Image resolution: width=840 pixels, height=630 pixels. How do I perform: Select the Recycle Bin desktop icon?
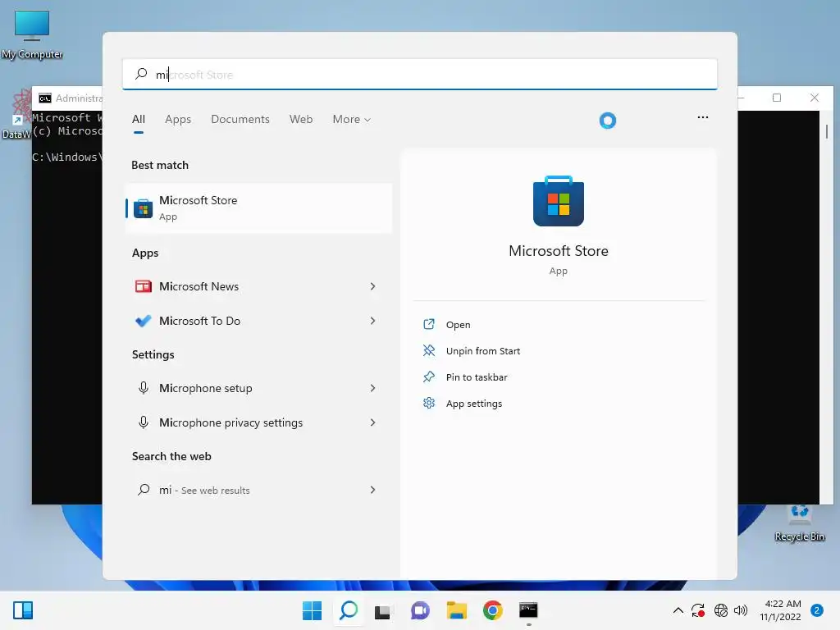(800, 523)
